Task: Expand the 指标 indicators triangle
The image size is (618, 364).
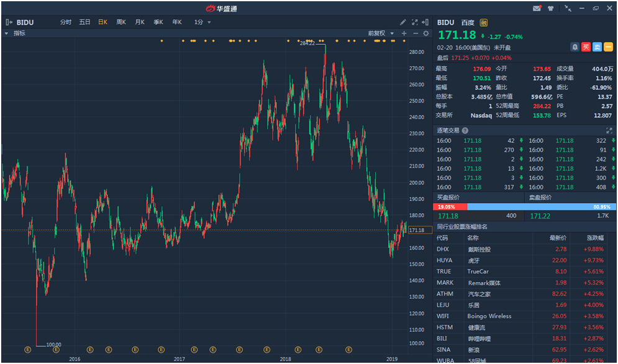Action: tap(7, 34)
